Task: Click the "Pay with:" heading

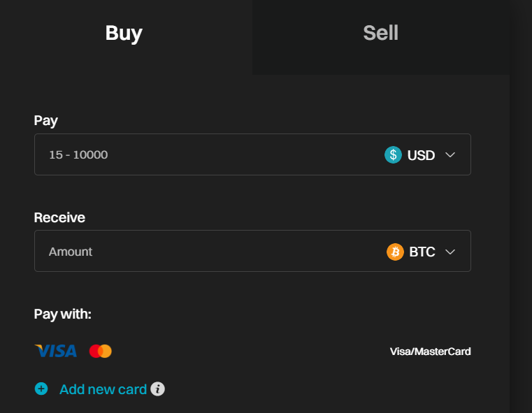Action: tap(63, 314)
